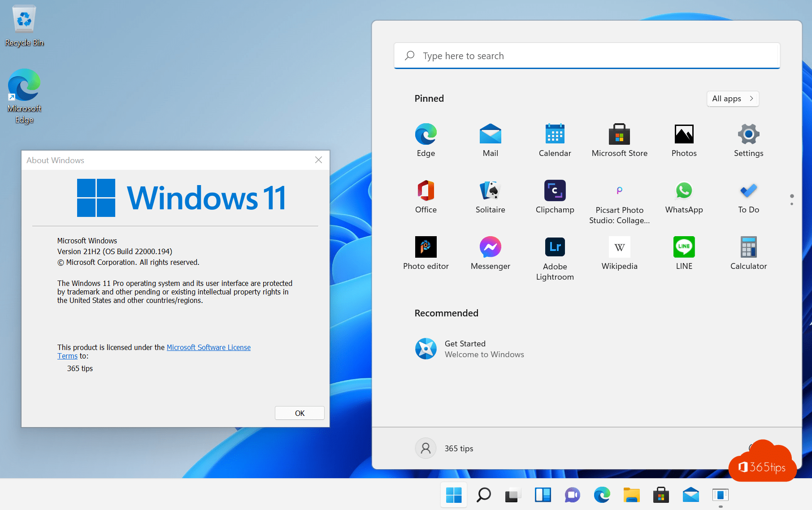Open Teams Chat from the taskbar
Screen dimensions: 812x510
[x=571, y=495]
